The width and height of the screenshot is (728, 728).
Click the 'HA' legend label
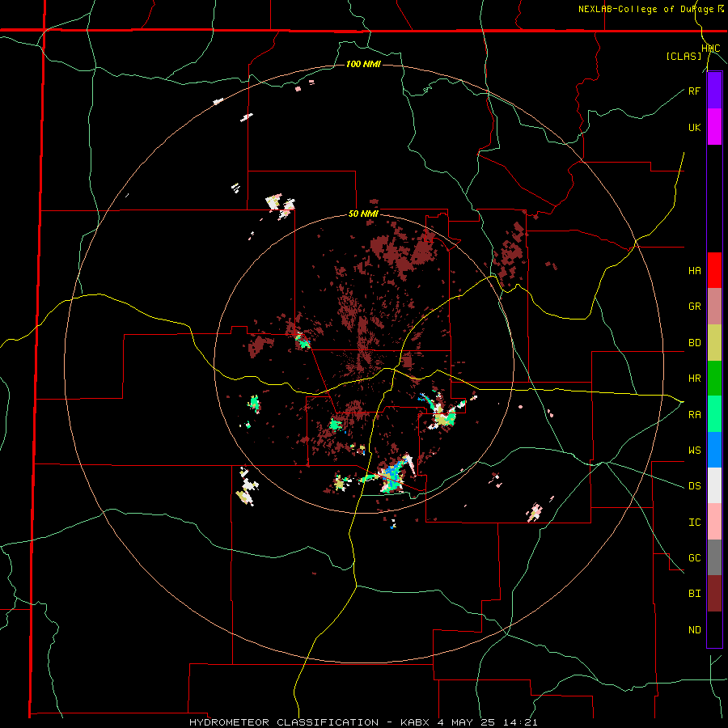[694, 270]
